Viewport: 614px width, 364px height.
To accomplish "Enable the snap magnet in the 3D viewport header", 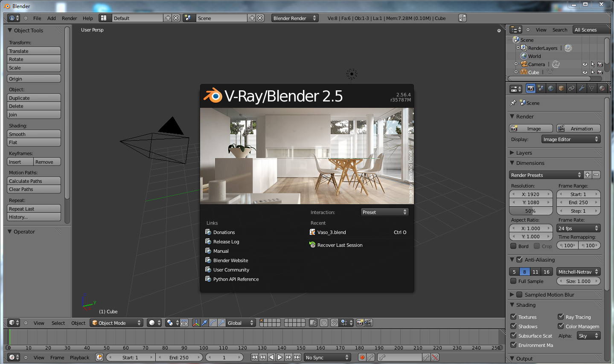I will 335,323.
